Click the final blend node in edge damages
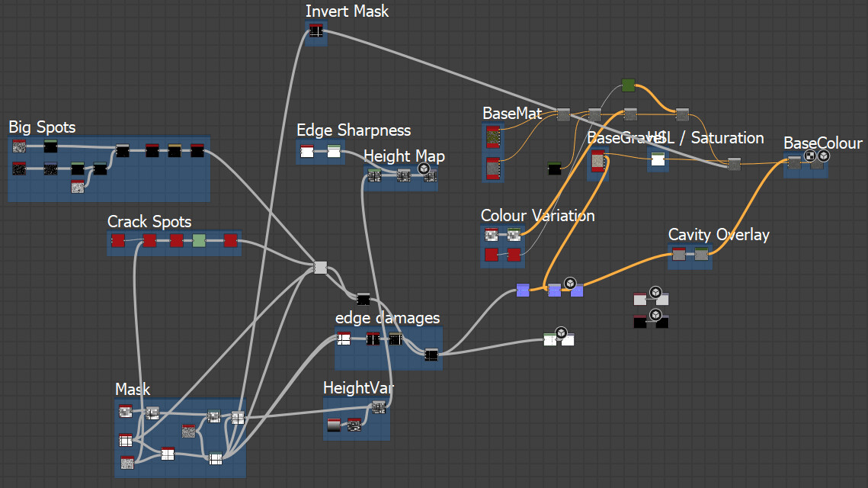Viewport: 868px width, 488px height. (x=431, y=355)
